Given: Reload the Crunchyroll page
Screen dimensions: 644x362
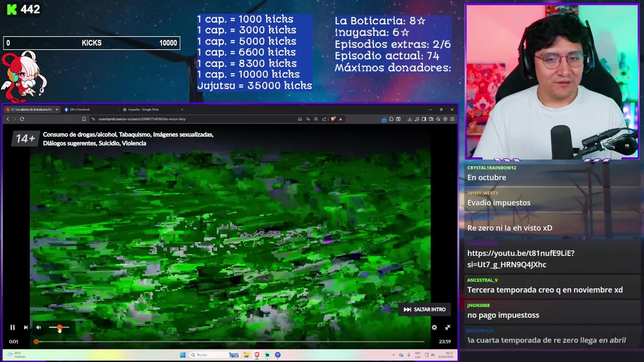Looking at the screenshot, I should [x=22, y=119].
